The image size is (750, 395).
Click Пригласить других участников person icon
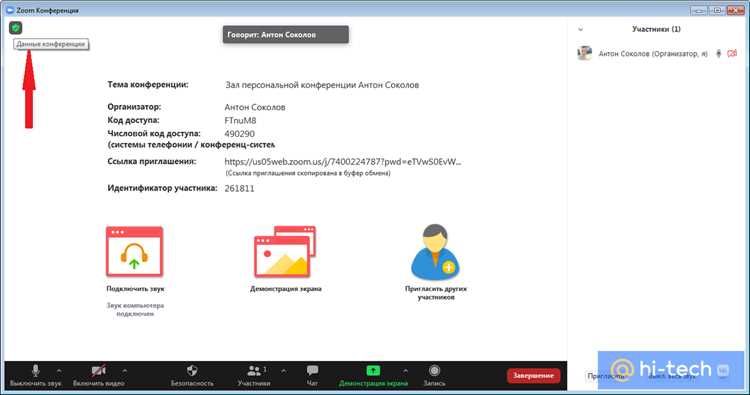(435, 252)
